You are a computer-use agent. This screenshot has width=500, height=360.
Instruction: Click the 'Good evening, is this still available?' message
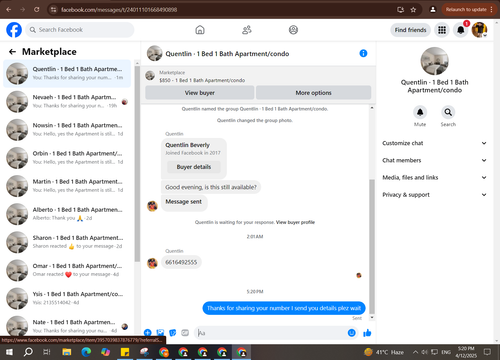pos(211,187)
